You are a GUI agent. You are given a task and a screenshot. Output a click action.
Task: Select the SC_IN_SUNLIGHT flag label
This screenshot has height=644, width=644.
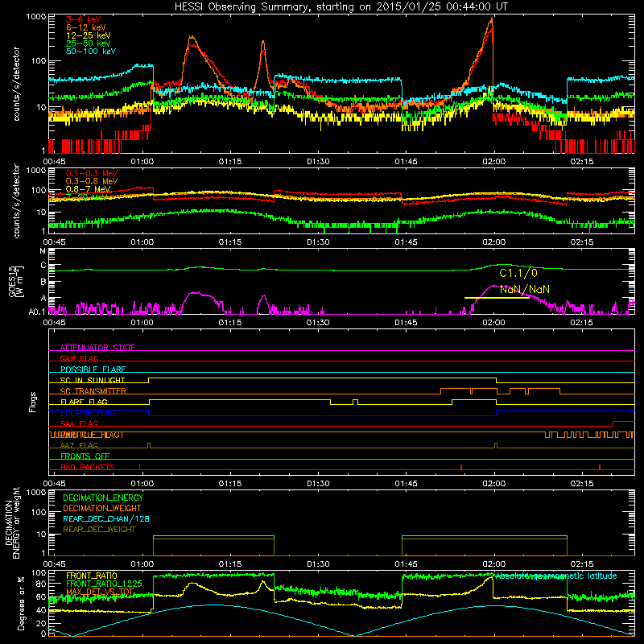93,380
